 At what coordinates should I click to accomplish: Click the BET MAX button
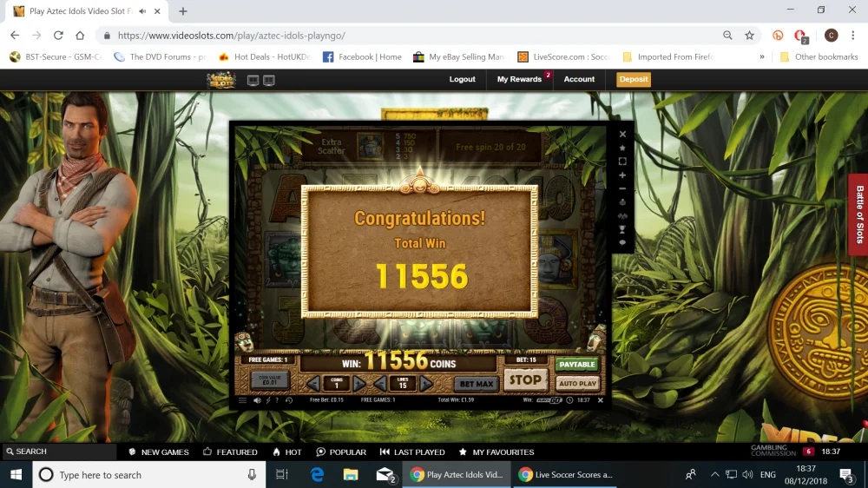point(476,383)
